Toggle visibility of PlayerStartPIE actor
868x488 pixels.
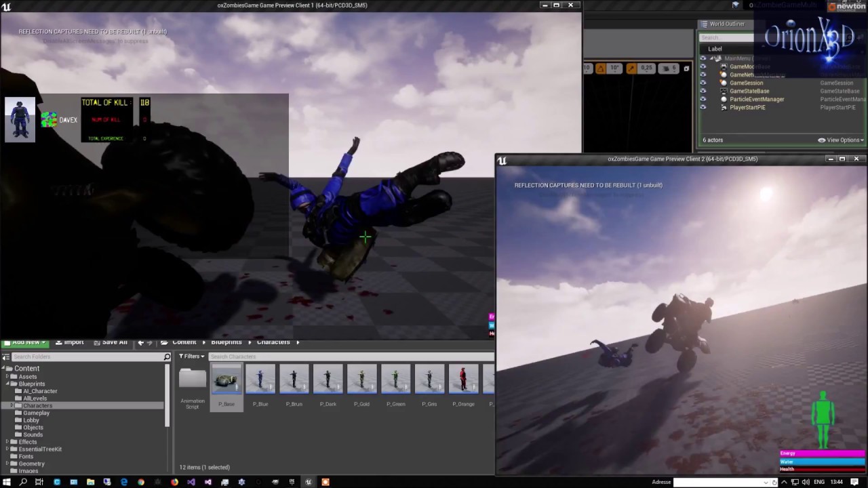[x=703, y=107]
